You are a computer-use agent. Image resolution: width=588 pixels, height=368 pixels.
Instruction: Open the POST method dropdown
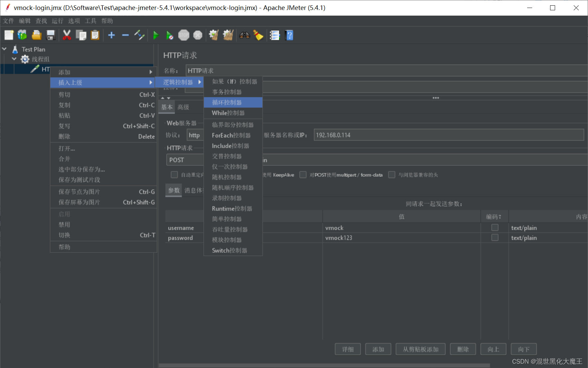[185, 160]
